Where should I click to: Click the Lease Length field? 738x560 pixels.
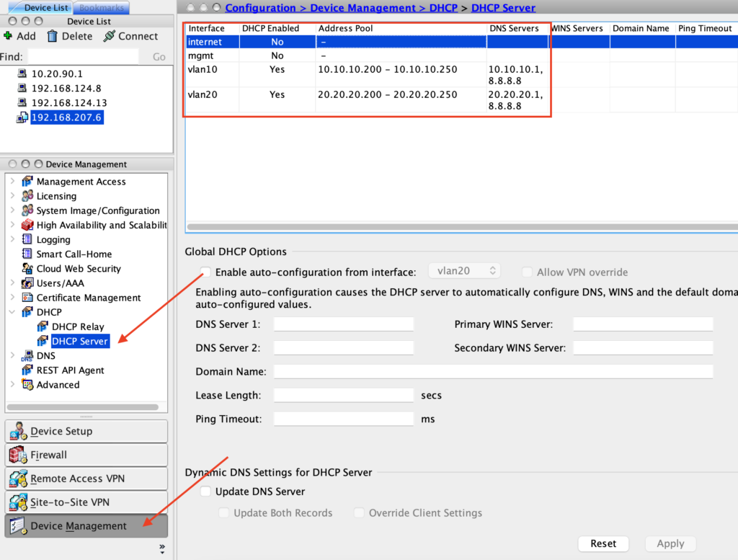click(344, 395)
